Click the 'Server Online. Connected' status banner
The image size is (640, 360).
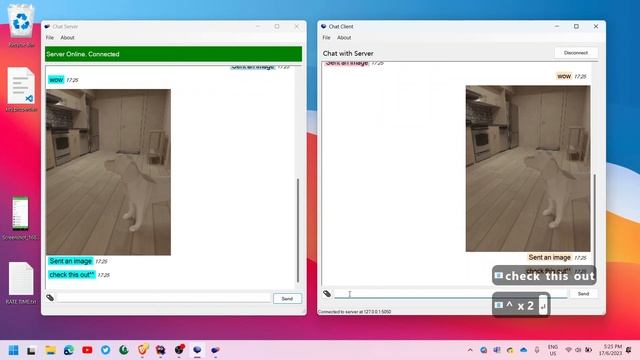pos(173,54)
